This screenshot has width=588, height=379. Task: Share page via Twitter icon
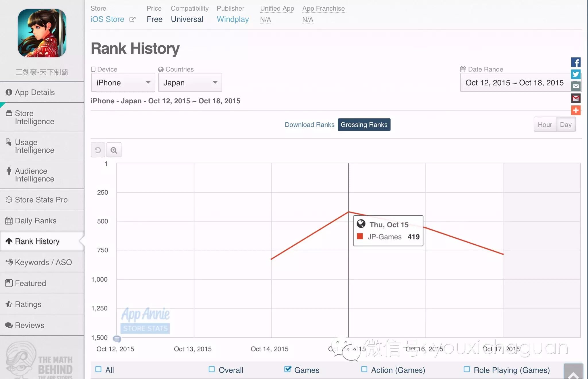(576, 74)
